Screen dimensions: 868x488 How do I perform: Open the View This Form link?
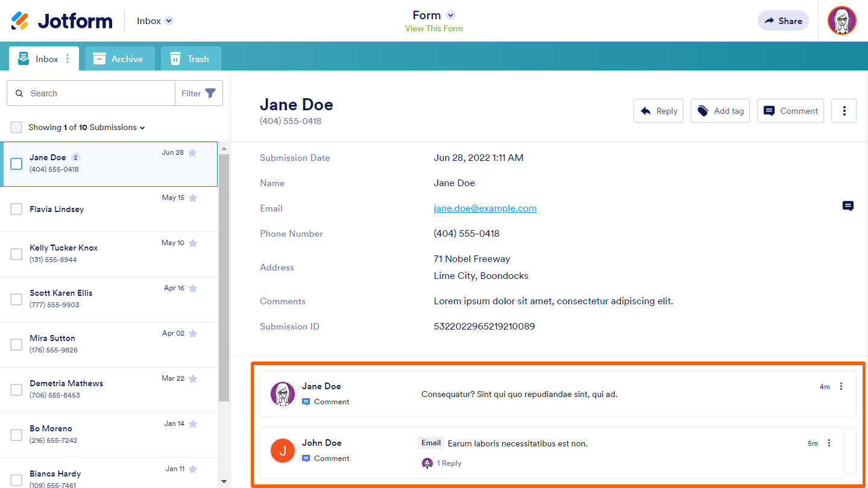coord(434,28)
